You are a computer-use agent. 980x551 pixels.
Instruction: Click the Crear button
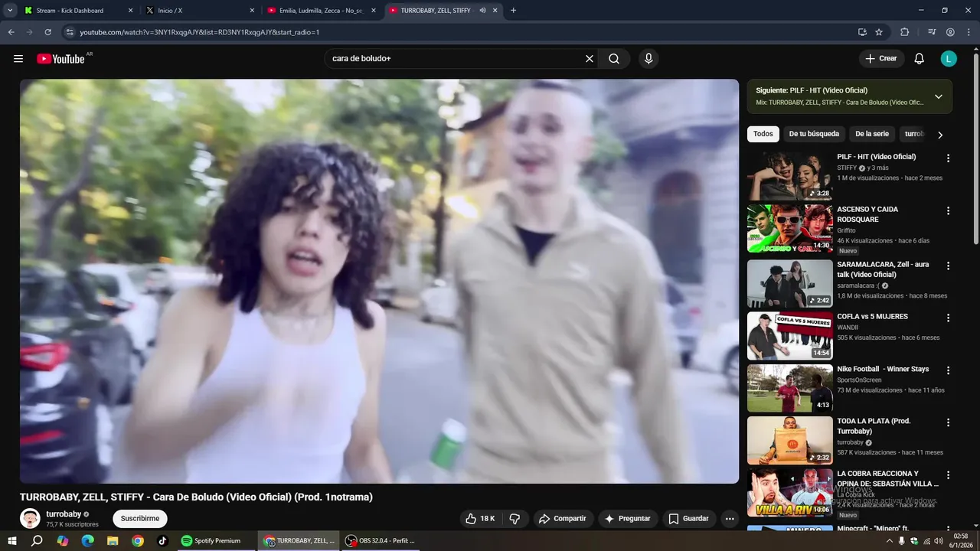click(881, 59)
